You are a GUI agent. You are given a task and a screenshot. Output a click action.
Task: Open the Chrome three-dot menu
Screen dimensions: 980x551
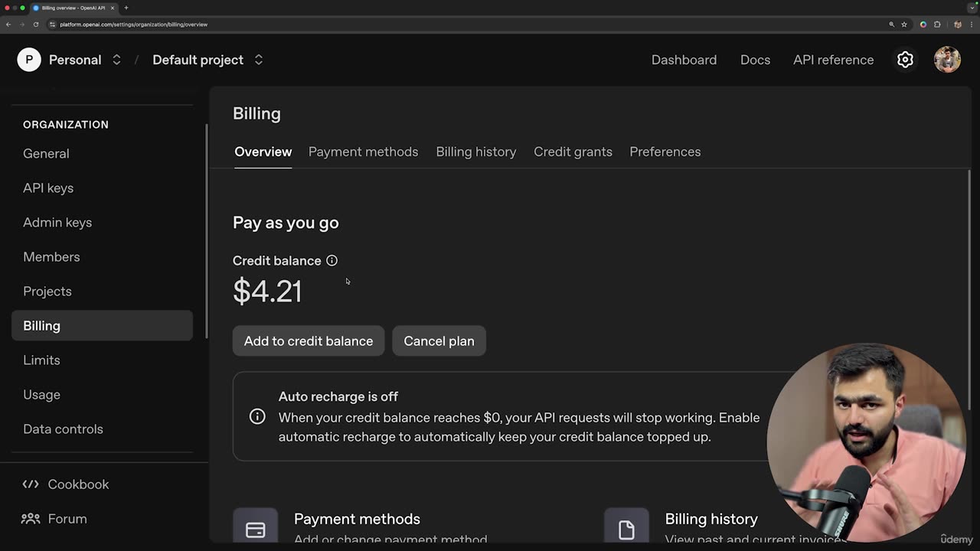tap(972, 24)
